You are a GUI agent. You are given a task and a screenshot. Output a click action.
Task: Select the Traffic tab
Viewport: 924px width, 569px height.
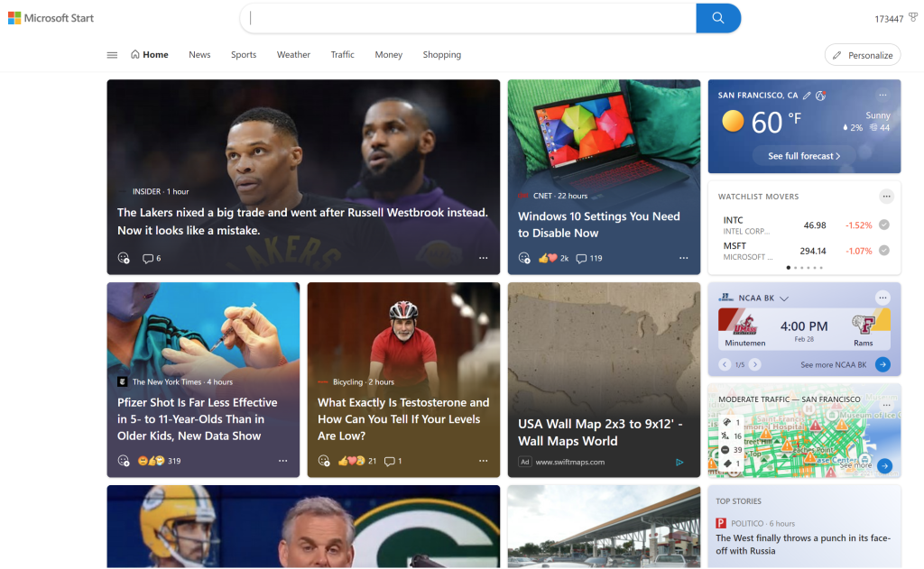pos(342,55)
